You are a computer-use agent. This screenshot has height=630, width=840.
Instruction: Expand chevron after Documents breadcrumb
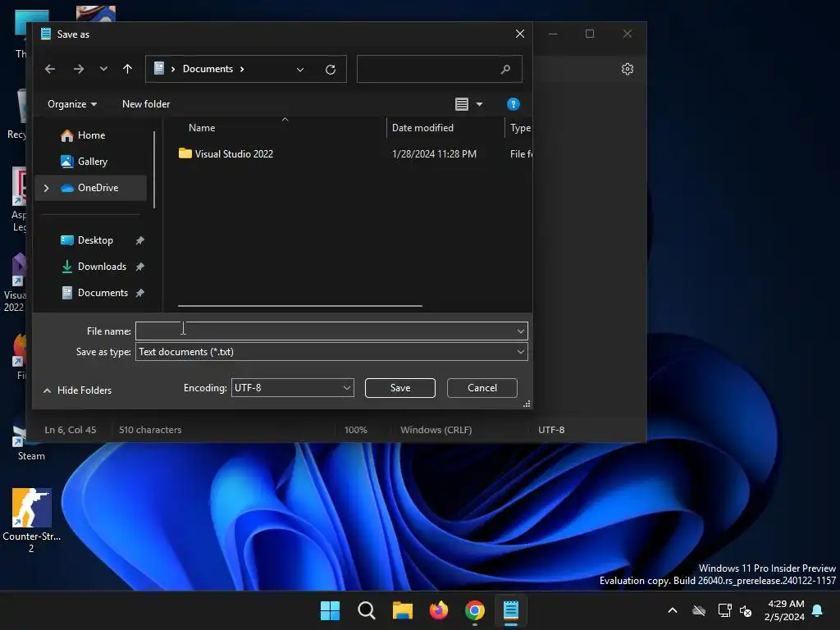pyautogui.click(x=242, y=69)
